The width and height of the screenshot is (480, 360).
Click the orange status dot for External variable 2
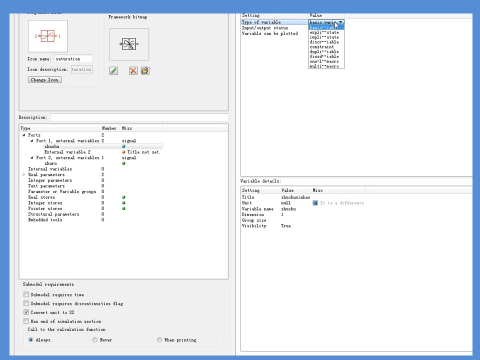124,152
